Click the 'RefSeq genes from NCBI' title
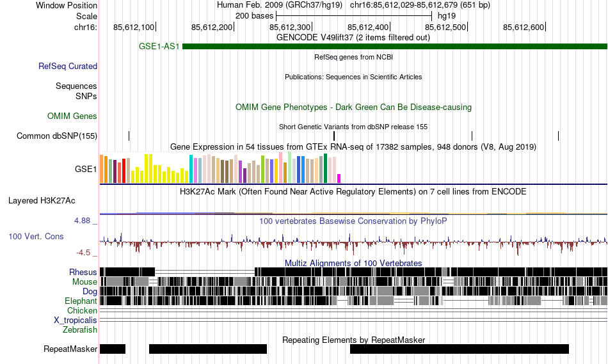Viewport: 608px width, 364px height. coord(354,57)
